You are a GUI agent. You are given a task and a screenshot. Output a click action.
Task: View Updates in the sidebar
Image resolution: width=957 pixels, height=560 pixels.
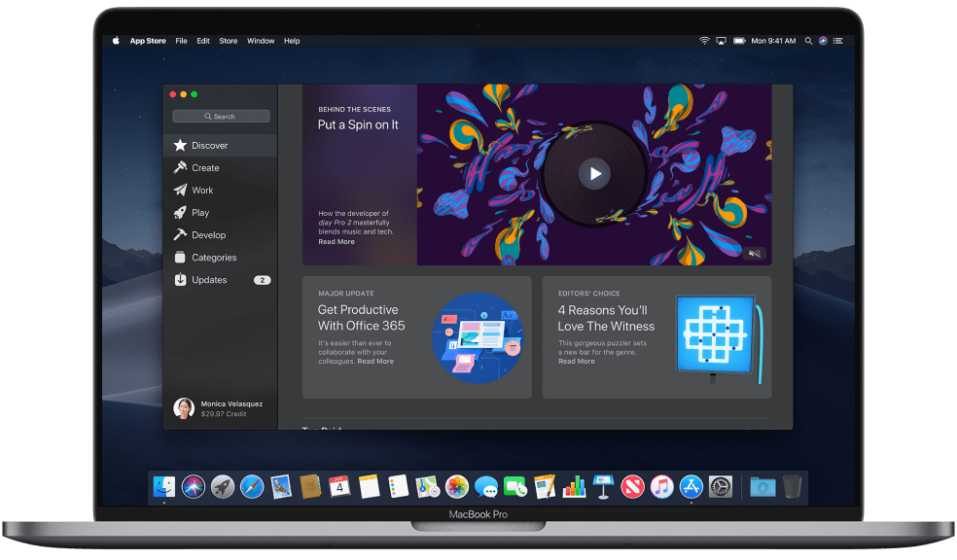click(x=221, y=280)
